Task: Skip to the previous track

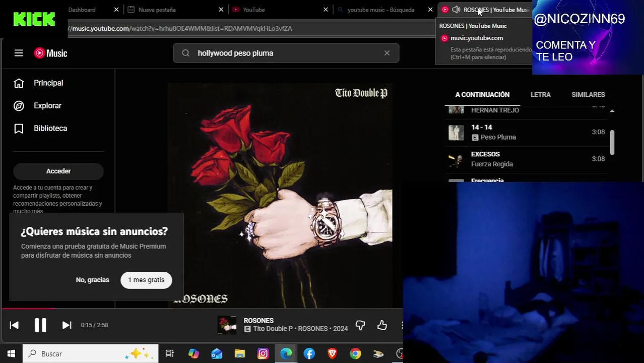Action: (14, 325)
